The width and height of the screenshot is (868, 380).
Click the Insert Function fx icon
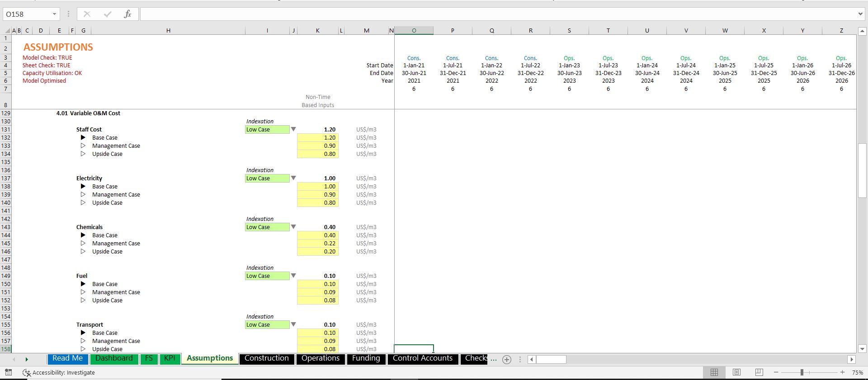pyautogui.click(x=127, y=14)
